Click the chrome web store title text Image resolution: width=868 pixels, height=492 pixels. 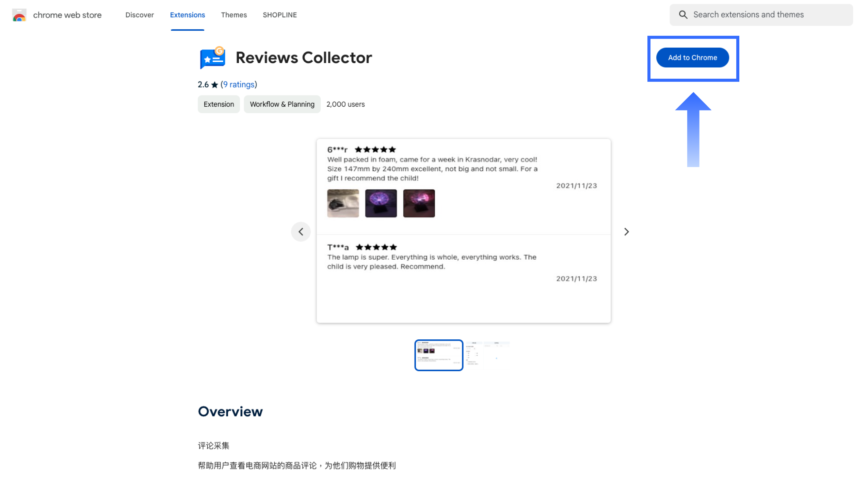pyautogui.click(x=67, y=15)
